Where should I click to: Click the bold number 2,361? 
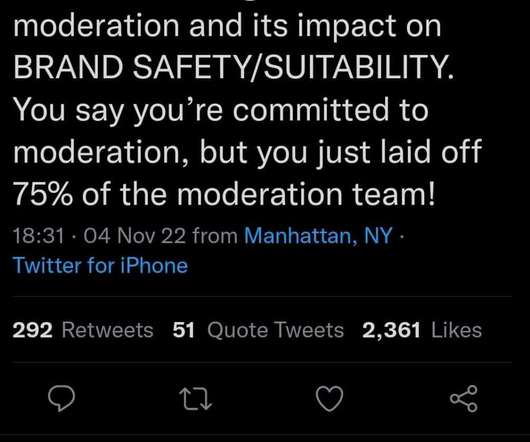391,330
